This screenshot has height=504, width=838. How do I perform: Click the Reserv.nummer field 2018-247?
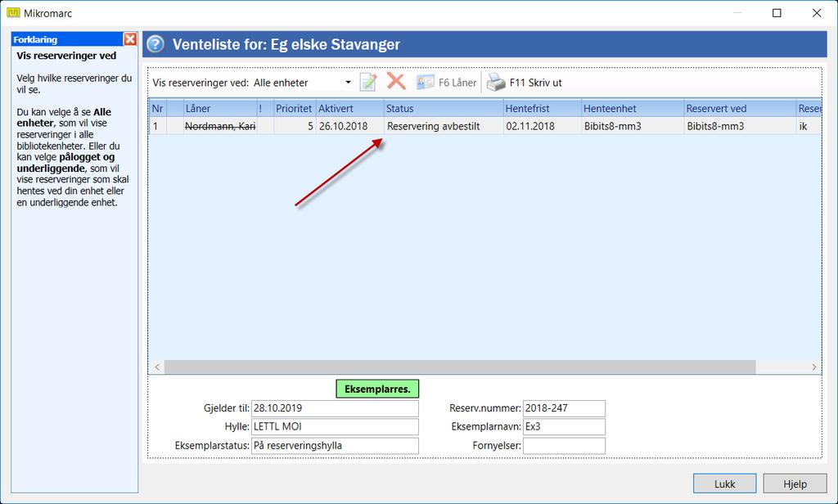[x=564, y=407]
